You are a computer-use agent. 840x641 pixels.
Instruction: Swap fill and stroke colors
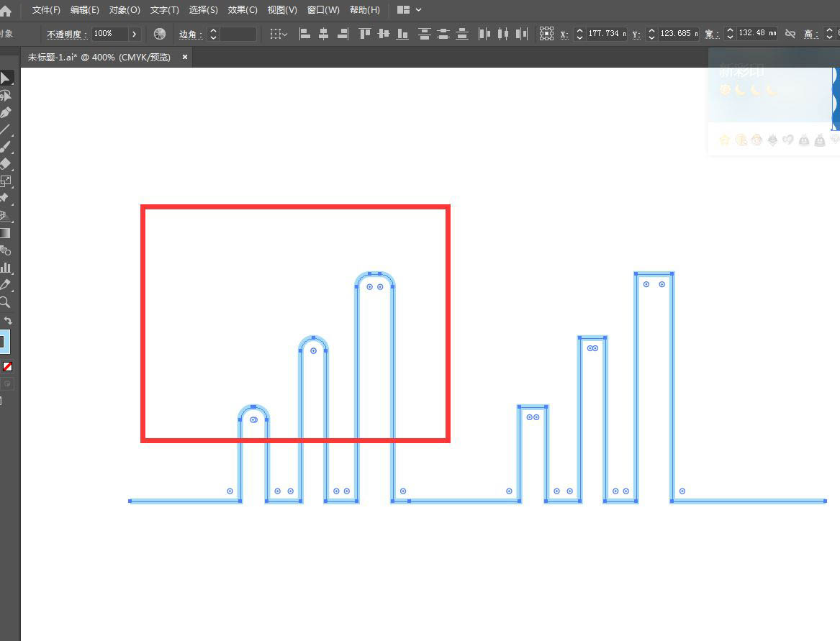click(8, 321)
